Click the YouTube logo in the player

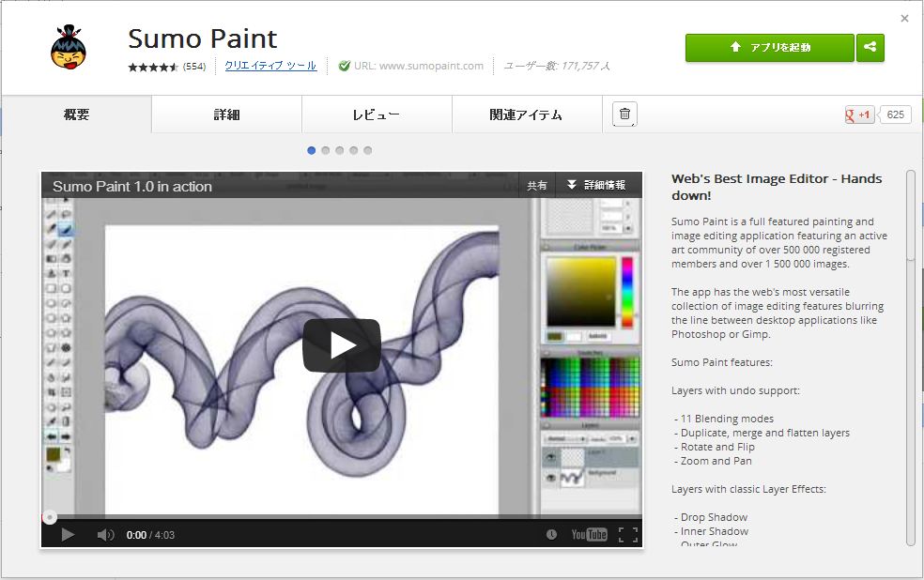coord(590,535)
